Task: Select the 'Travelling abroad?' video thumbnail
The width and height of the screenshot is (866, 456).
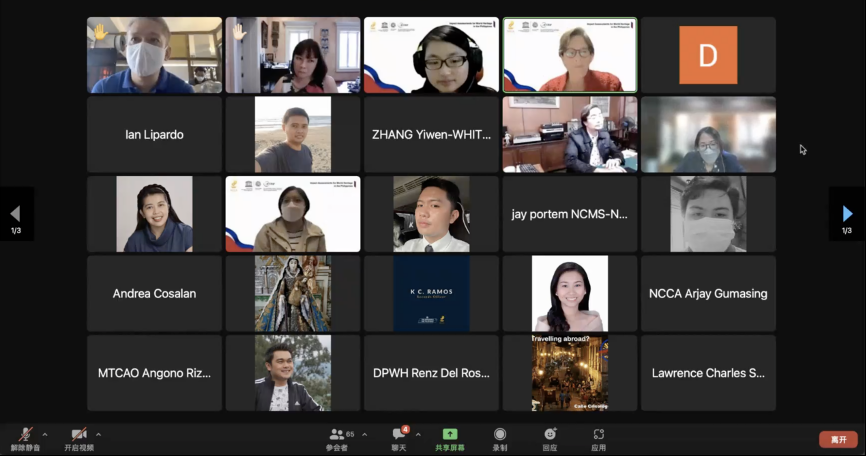Action: click(x=569, y=373)
